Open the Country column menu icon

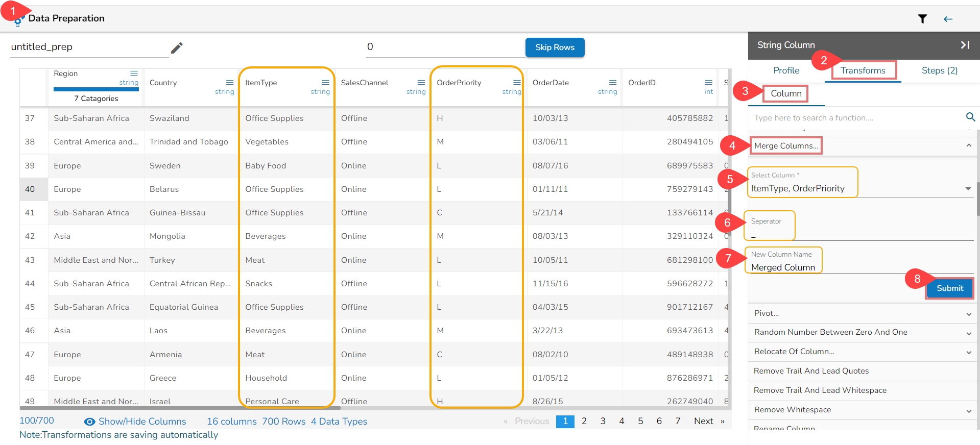coord(230,82)
